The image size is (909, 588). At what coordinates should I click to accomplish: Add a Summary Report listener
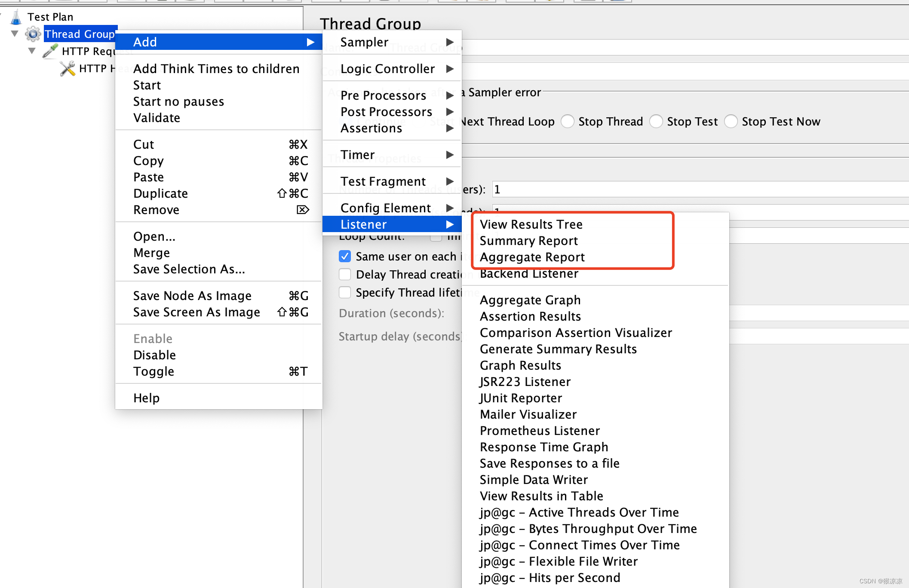coord(529,241)
